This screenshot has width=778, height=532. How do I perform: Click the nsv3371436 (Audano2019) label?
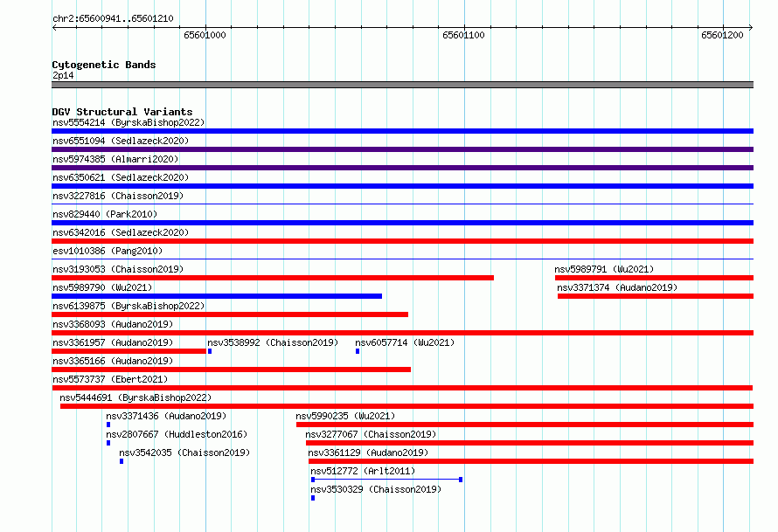[166, 416]
